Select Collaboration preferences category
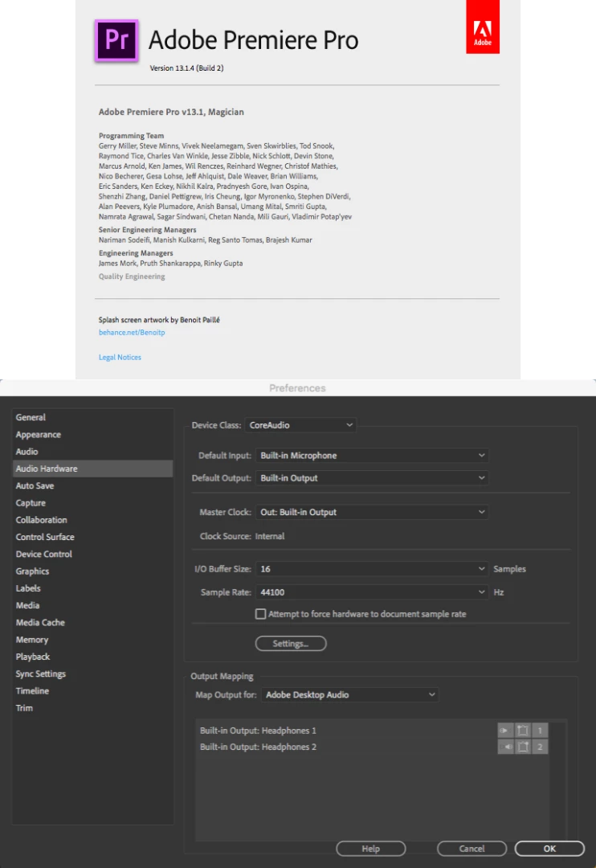 [92, 520]
